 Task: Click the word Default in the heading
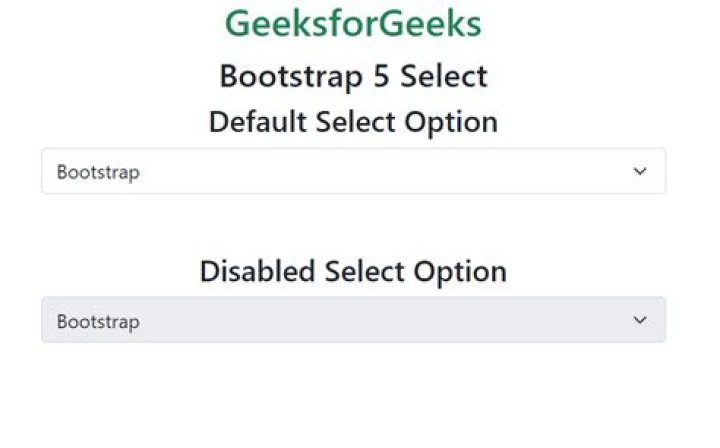pyautogui.click(x=258, y=122)
